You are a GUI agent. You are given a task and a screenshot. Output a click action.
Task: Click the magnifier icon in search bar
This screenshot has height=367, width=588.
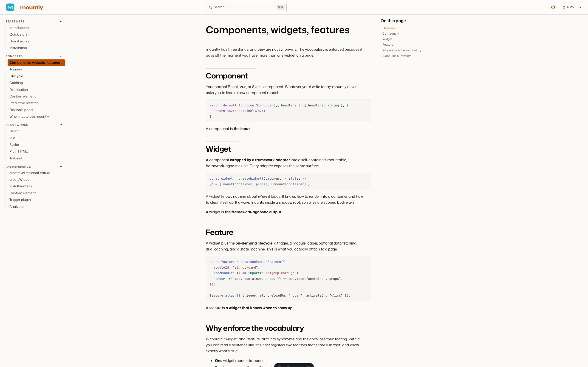(x=210, y=7)
